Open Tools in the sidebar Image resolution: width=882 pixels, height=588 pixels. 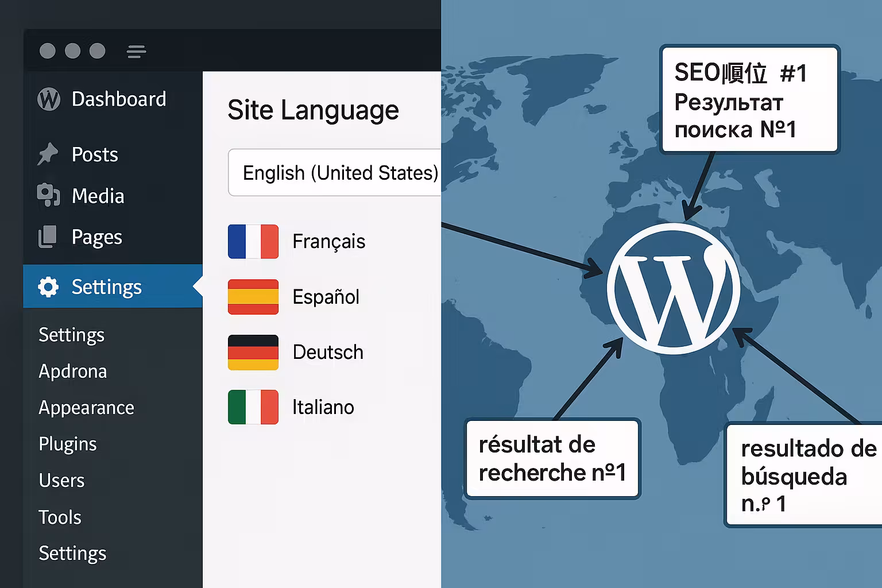point(60,517)
